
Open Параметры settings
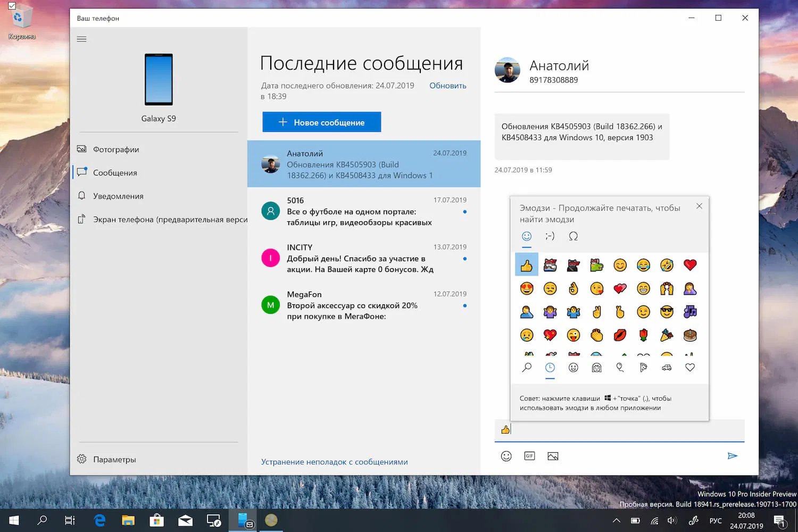159,459
